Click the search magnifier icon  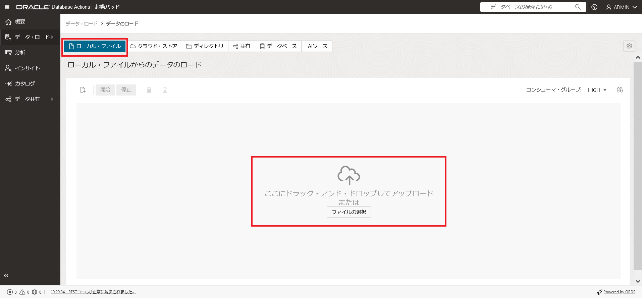pos(578,7)
